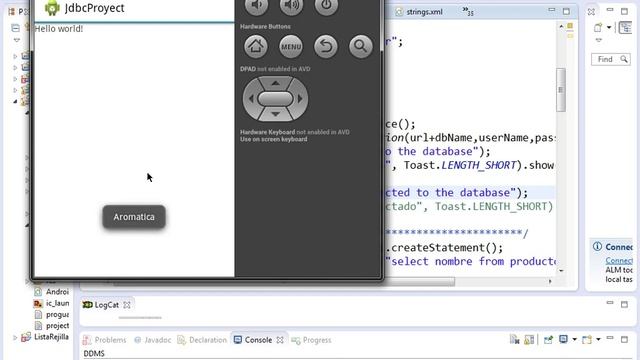Viewport: 640px width, 360px height.
Task: Click the JdbcProyect Android app icon
Action: tap(52, 8)
